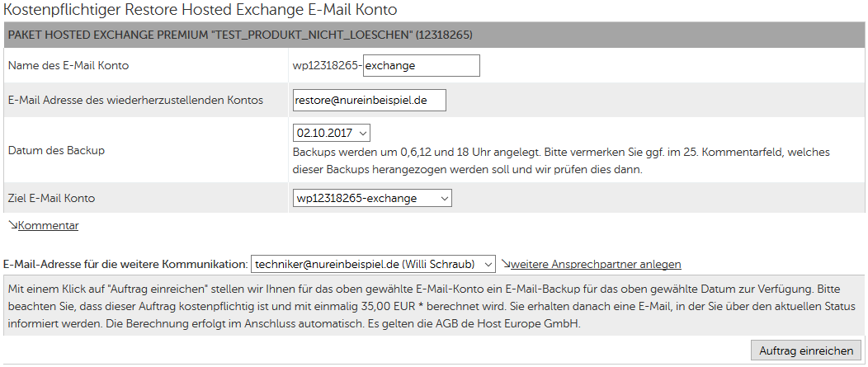
Task: Click the arrow icon before weitere Ansprechpartner anlegen
Action: tap(506, 264)
